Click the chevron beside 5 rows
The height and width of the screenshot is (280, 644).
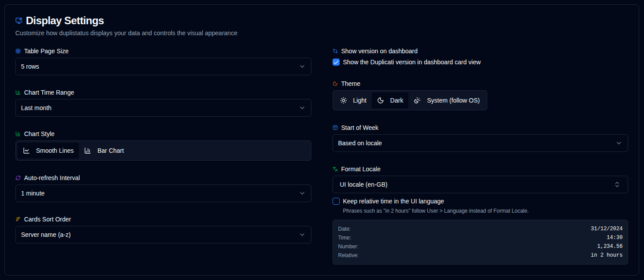click(302, 66)
